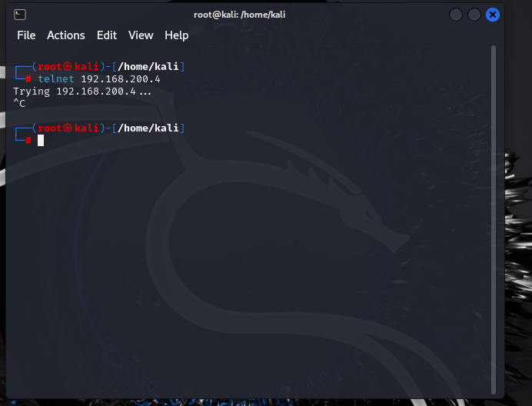This screenshot has height=406, width=532.
Task: Click the '^C' interrupt line
Action: click(19, 103)
